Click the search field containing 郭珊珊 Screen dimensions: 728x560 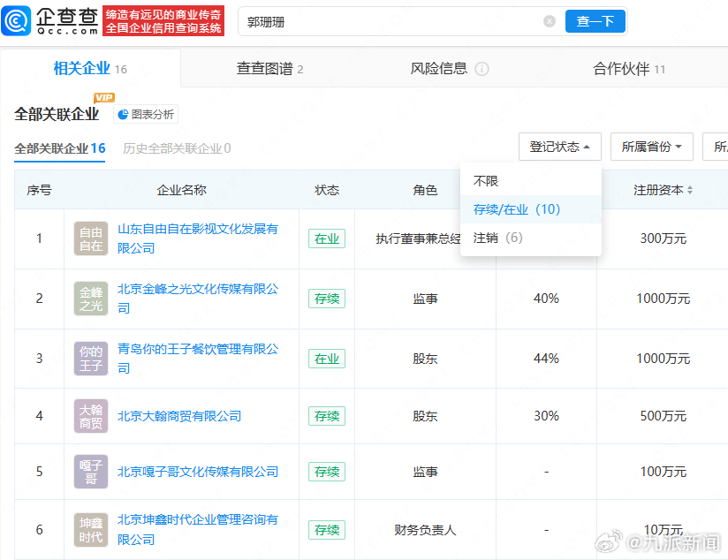point(389,21)
